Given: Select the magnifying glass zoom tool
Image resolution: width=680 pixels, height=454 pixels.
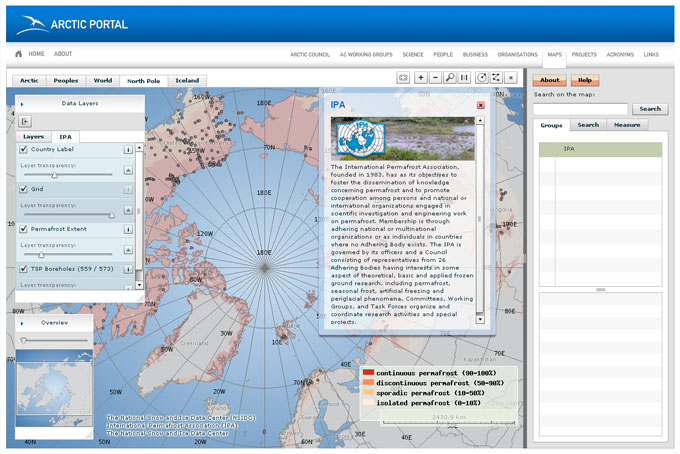Looking at the screenshot, I should [450, 78].
